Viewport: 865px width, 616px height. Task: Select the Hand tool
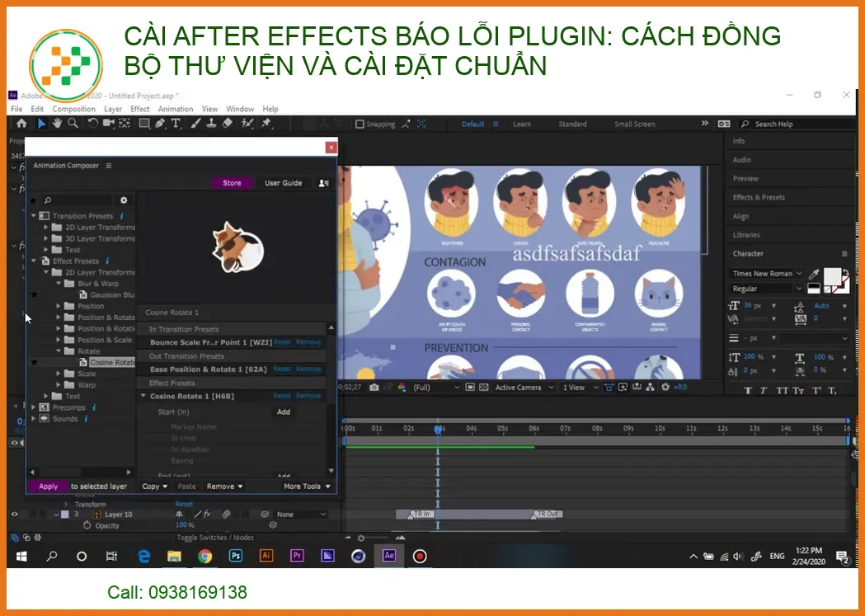[x=57, y=124]
